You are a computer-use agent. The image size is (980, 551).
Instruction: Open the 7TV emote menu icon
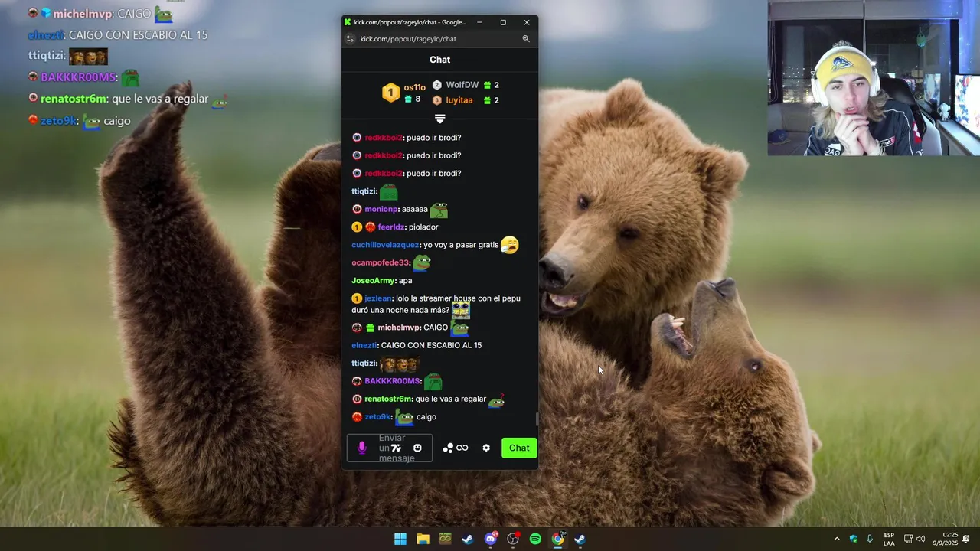pyautogui.click(x=396, y=448)
